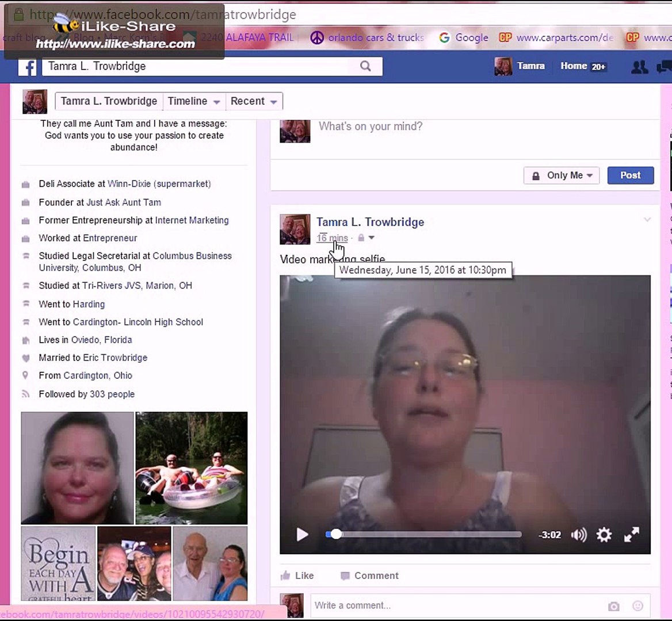The image size is (672, 621).
Task: Open the Just Ask Aunt Tam link
Action: tap(124, 202)
